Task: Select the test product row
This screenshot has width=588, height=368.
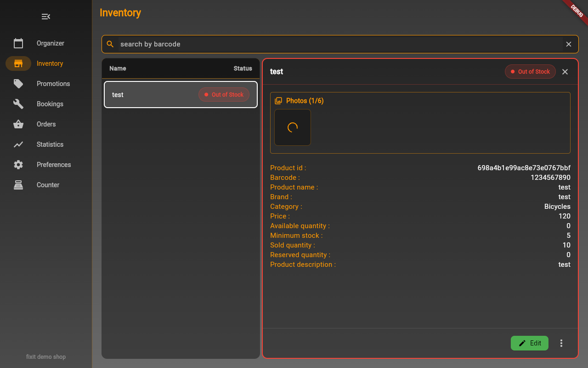Action: tap(181, 94)
